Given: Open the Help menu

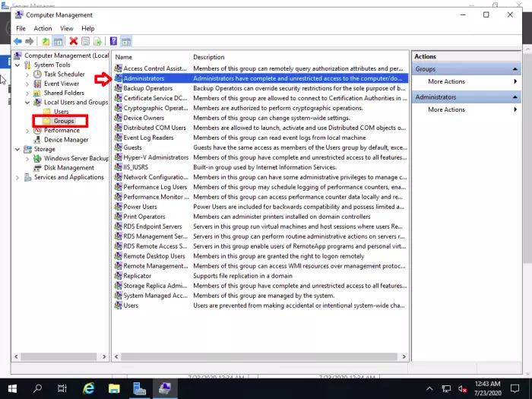Looking at the screenshot, I should point(88,29).
